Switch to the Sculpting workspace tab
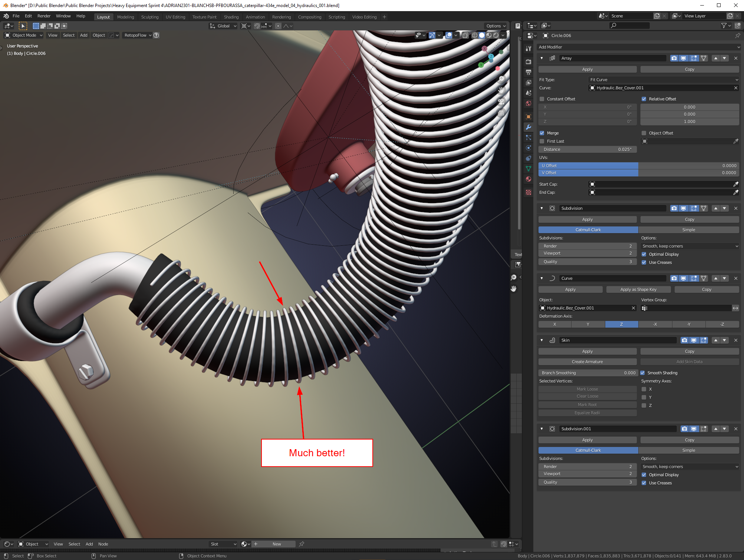Screen dimensions: 744x560 (x=149, y=17)
